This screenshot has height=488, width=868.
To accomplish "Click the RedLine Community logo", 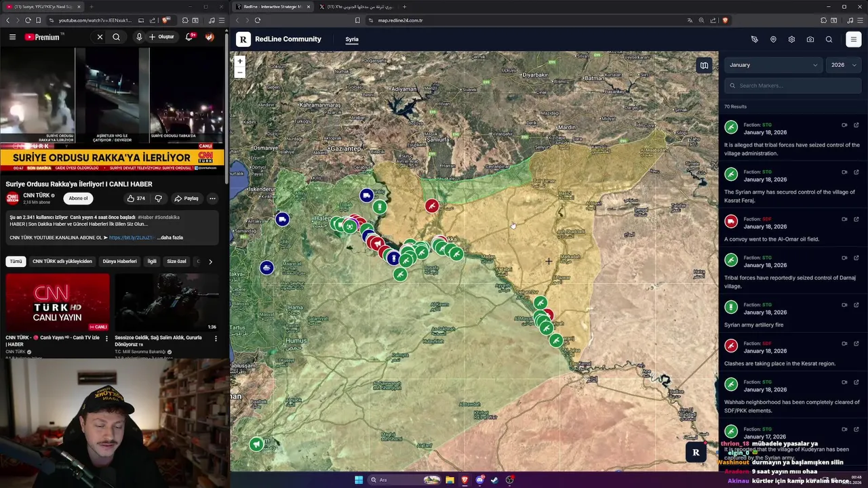I will pyautogui.click(x=279, y=39).
